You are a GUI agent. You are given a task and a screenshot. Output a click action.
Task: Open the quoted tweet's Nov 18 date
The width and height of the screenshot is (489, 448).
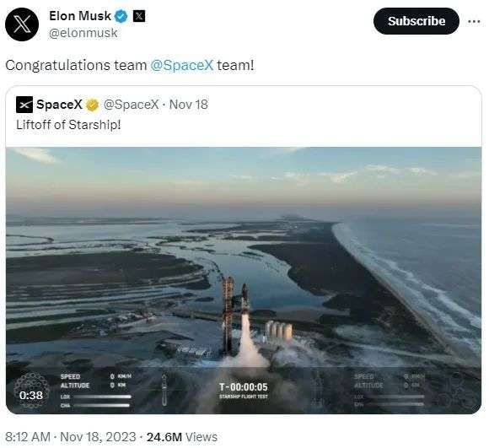pos(188,105)
